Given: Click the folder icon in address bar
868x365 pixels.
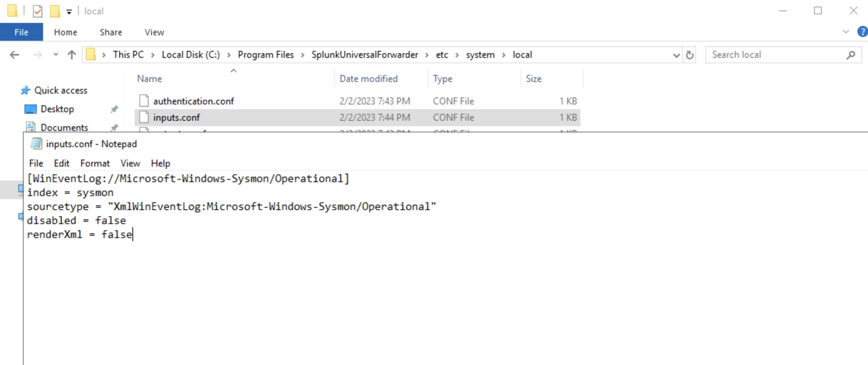Looking at the screenshot, I should (91, 55).
